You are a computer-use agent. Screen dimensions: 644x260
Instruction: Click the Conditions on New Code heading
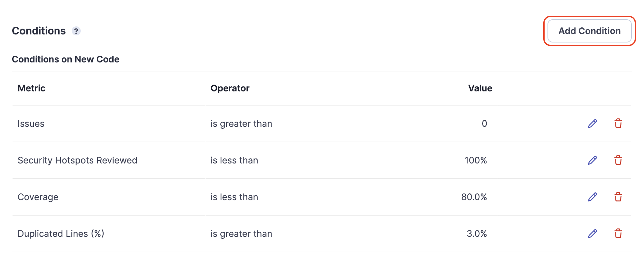[66, 59]
